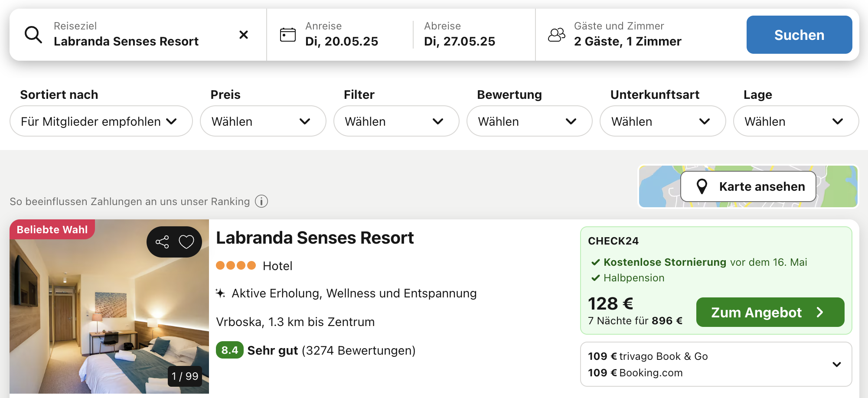
Task: Click the Beliebte Wahl badge
Action: coord(52,229)
